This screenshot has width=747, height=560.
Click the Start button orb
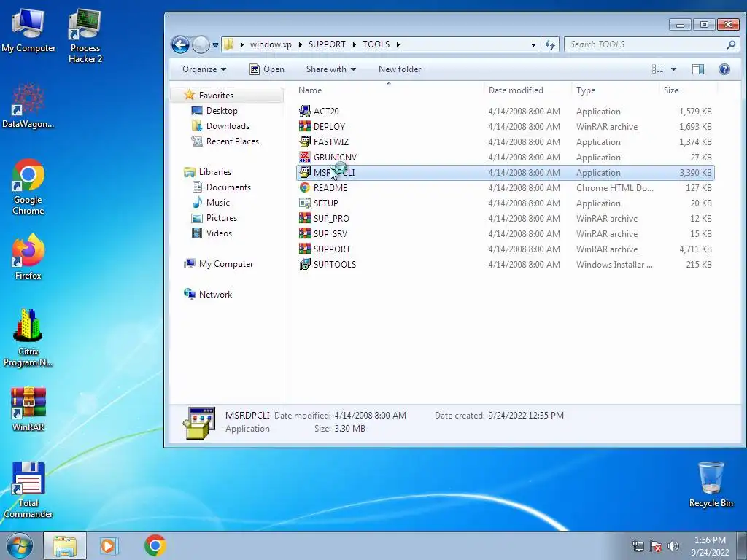20,545
